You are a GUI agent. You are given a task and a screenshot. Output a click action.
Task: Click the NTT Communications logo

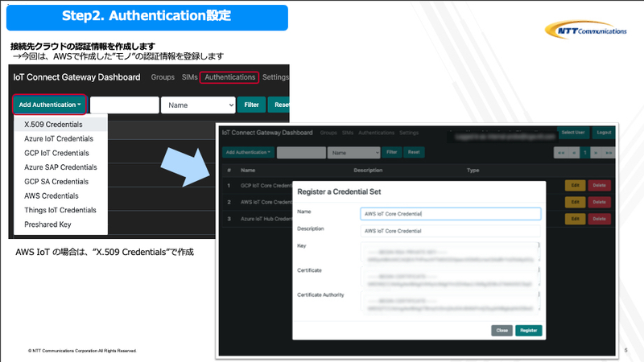tap(586, 30)
